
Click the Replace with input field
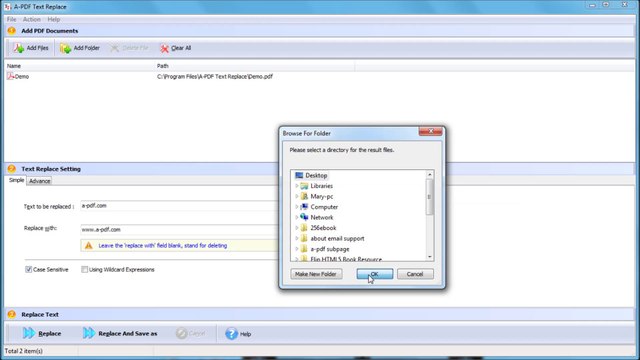[x=178, y=229]
